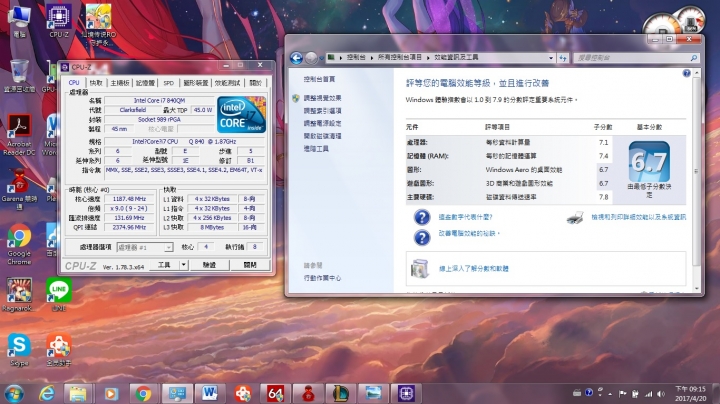Open the 行動作業中心 link
Viewport: 720px width, 404px height.
point(322,278)
